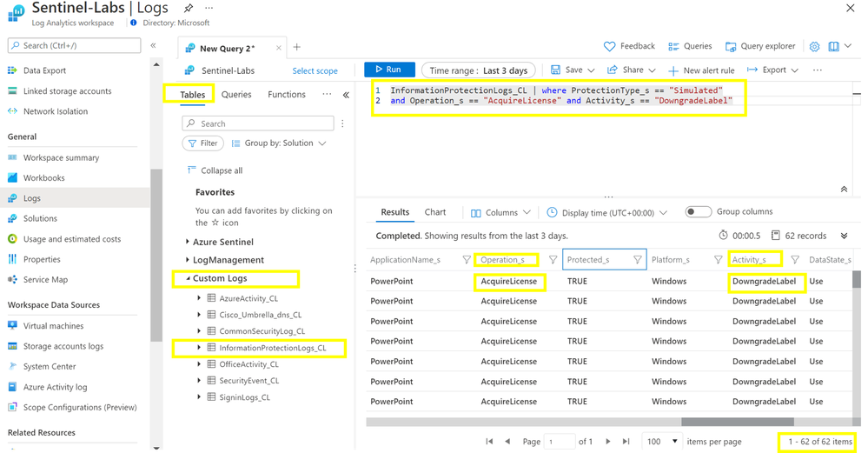Select the SecurityEvent_CL table

coord(249,381)
